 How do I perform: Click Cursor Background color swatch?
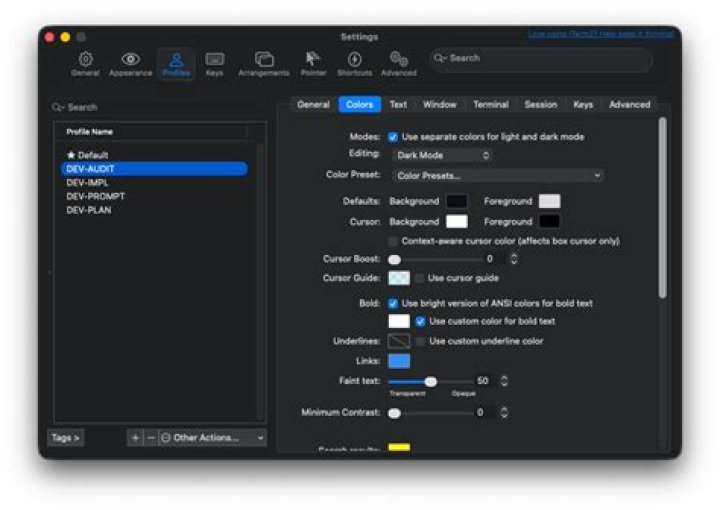coord(456,222)
